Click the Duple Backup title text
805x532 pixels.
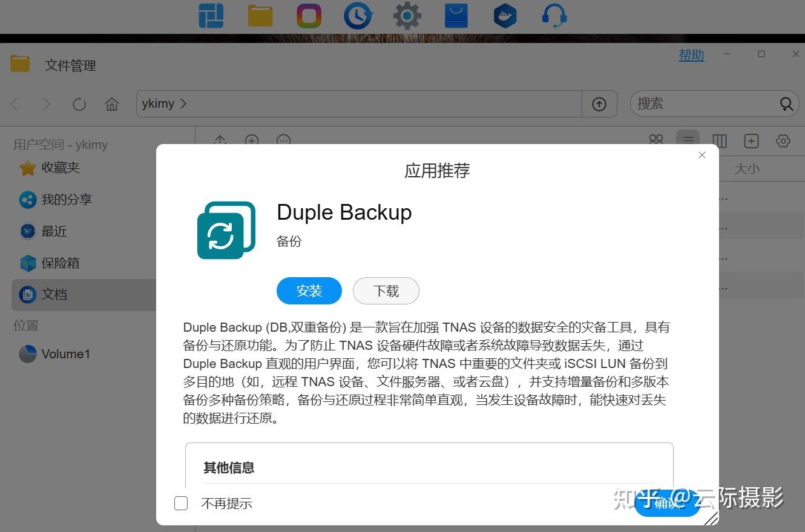pos(344,212)
